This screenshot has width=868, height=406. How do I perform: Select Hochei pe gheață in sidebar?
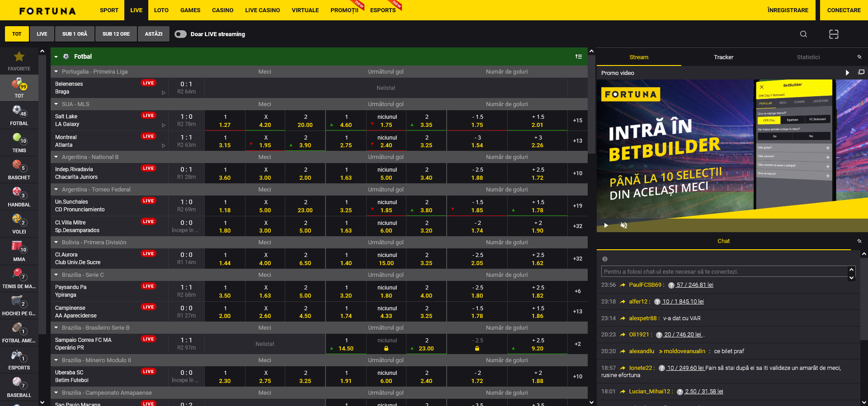pyautogui.click(x=19, y=305)
